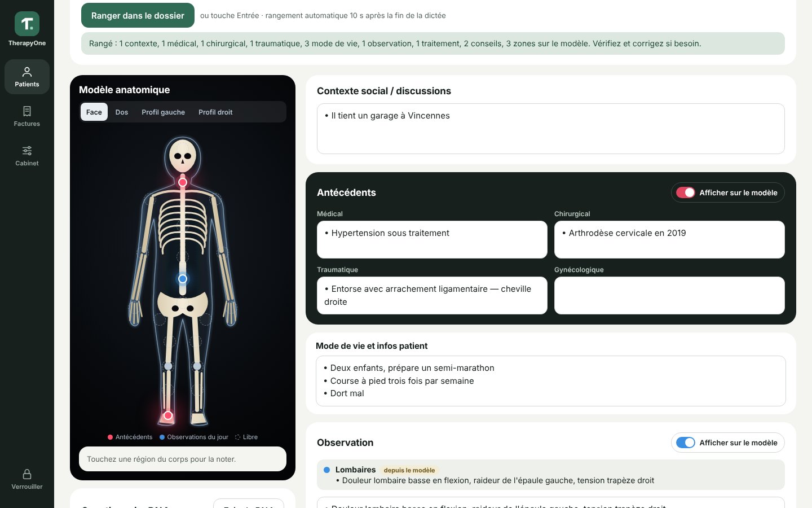812x508 pixels.
Task: Click the blue lumbar marker on skeleton
Action: pos(183,279)
